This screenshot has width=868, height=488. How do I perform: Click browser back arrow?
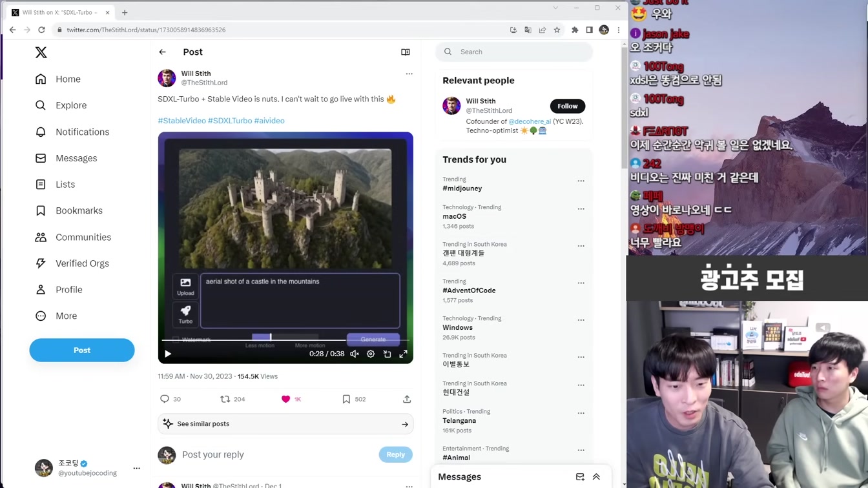click(12, 30)
